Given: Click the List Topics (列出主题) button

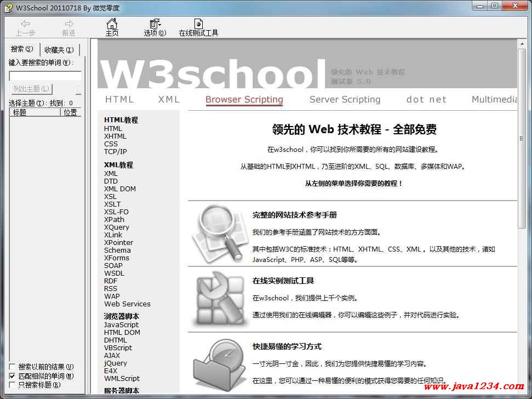Looking at the screenshot, I should point(31,89).
